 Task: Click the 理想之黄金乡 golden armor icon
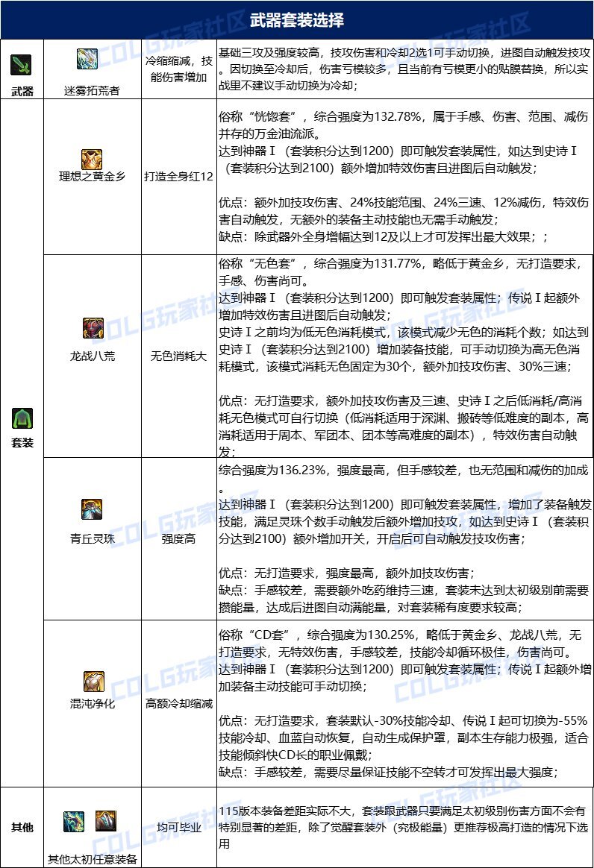pyautogui.click(x=92, y=160)
